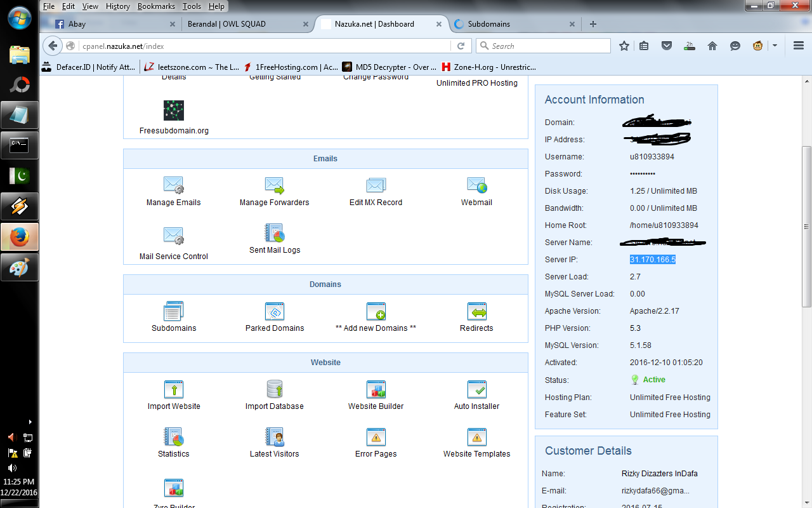Go to the Firefox home page
The width and height of the screenshot is (812, 508).
tap(712, 46)
